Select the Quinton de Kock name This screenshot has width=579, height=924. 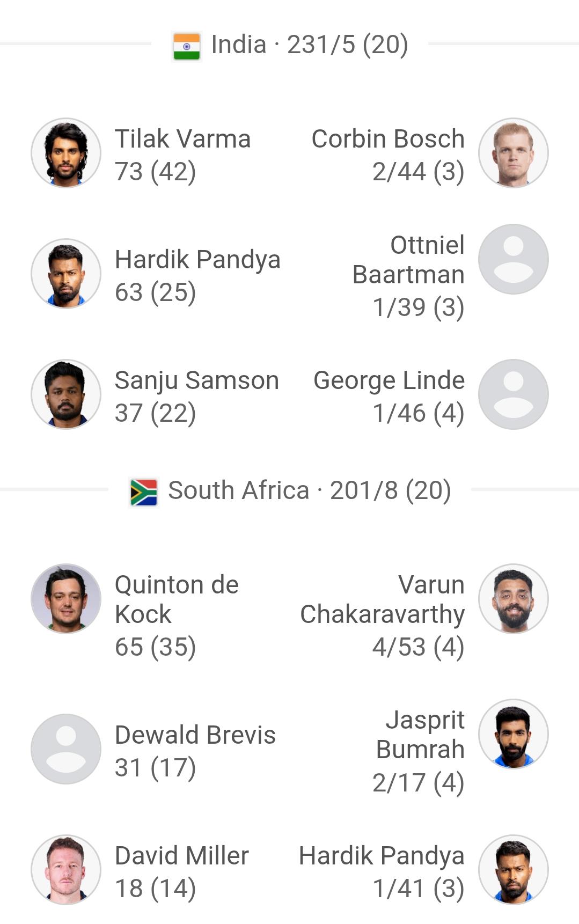pos(177,599)
